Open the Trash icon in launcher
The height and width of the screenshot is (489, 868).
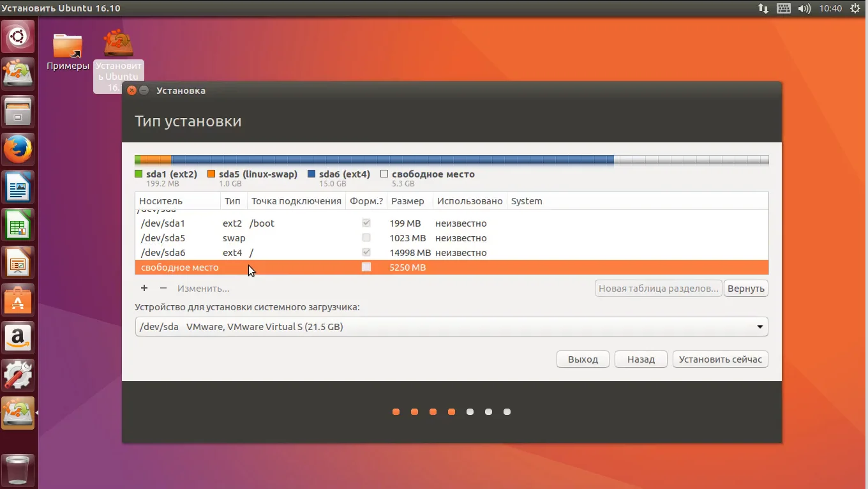pos(18,471)
